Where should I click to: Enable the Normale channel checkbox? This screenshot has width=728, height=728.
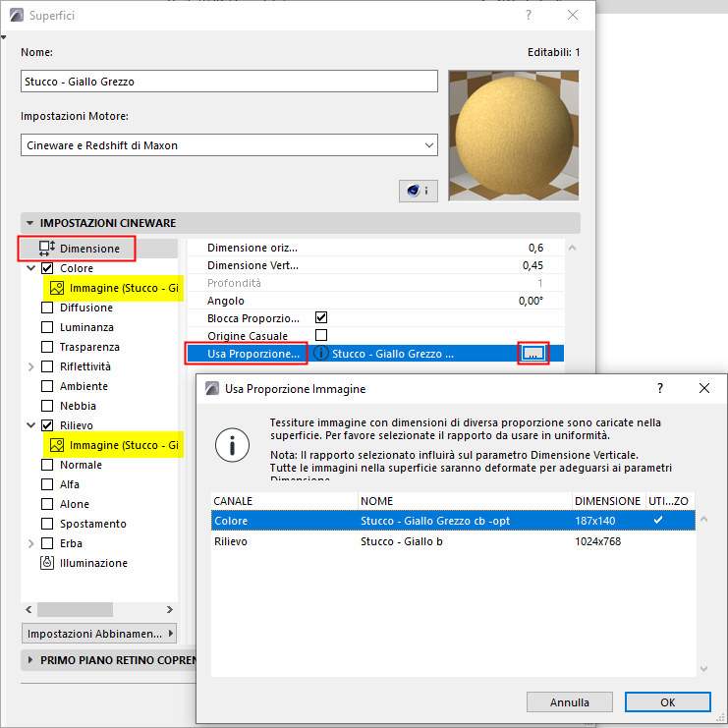coord(47,465)
